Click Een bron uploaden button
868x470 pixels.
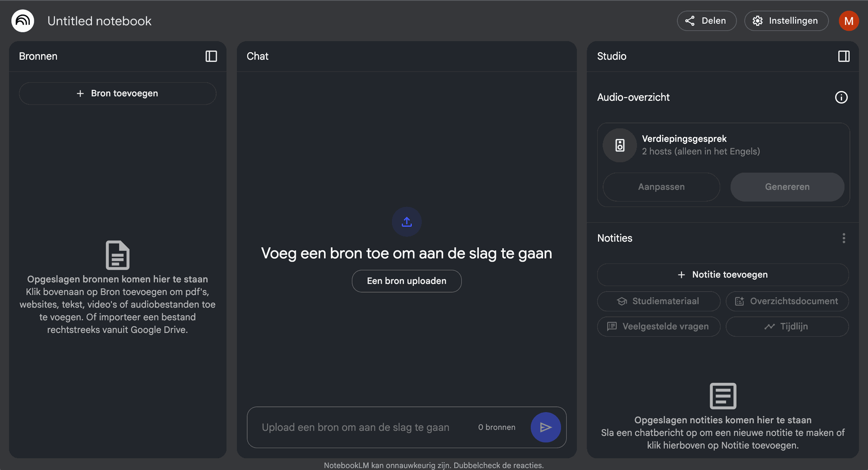(406, 281)
